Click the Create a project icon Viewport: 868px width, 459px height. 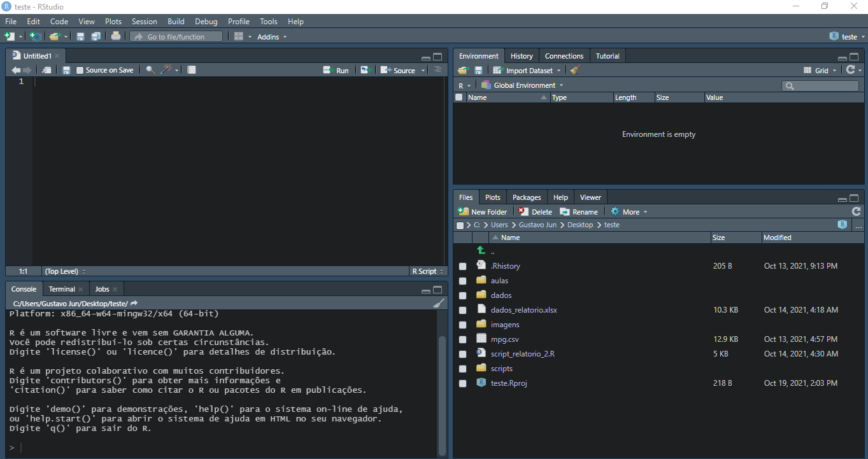(36, 36)
